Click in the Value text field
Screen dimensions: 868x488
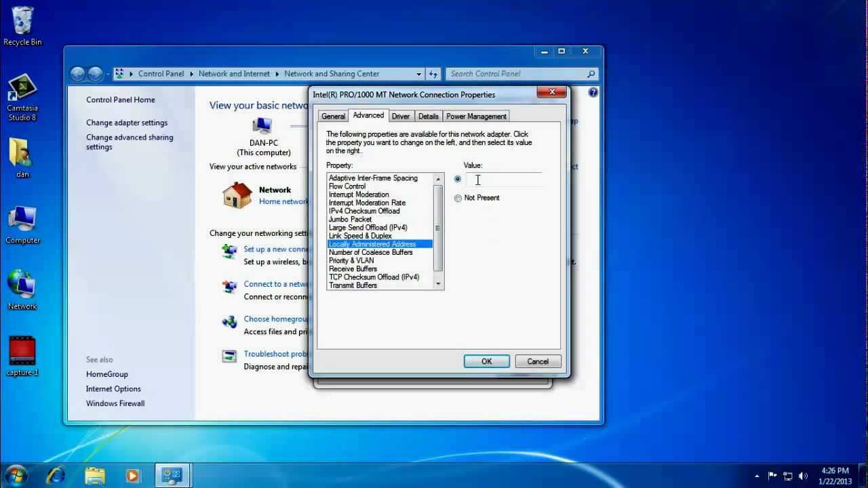(x=504, y=180)
